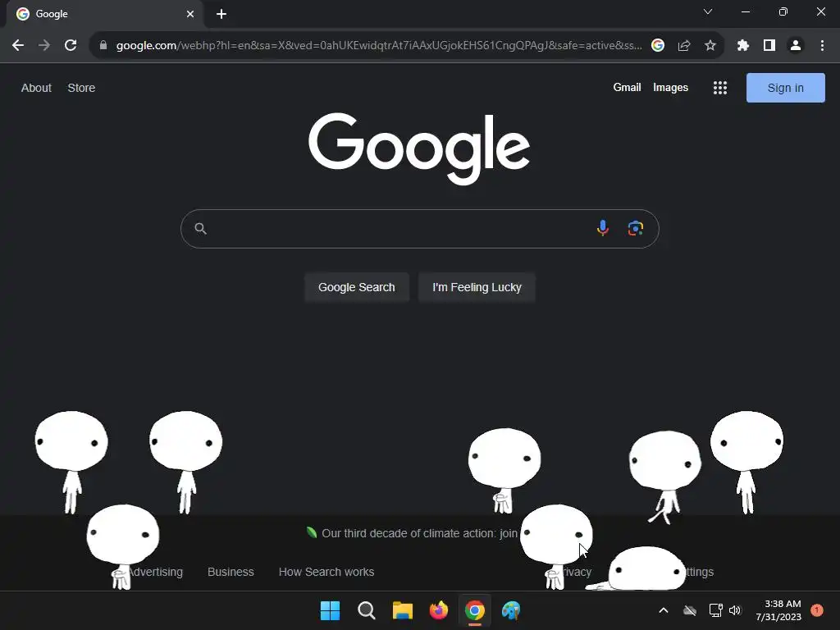Start voice search with the microphone
Image resolution: width=840 pixels, height=630 pixels.
click(603, 228)
